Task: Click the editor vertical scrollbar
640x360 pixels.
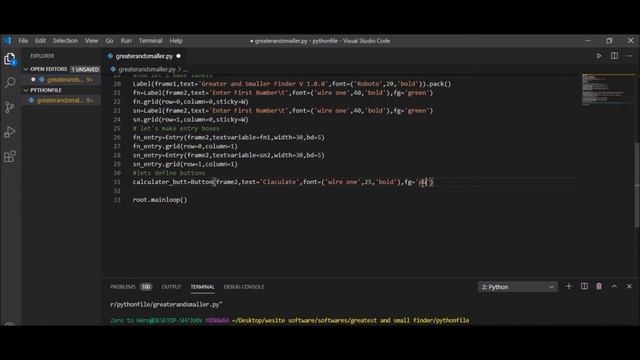Action: coord(637,184)
